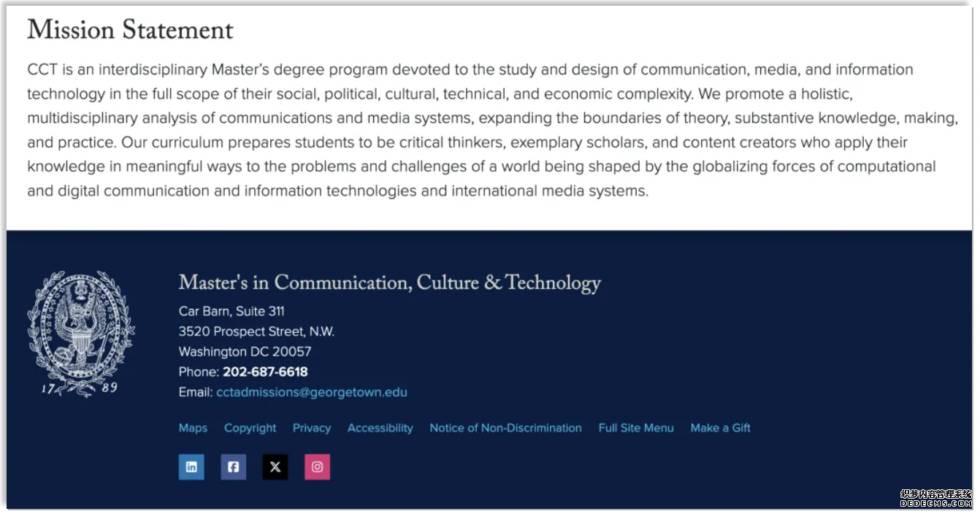Click the pink Instagram icon

click(318, 467)
